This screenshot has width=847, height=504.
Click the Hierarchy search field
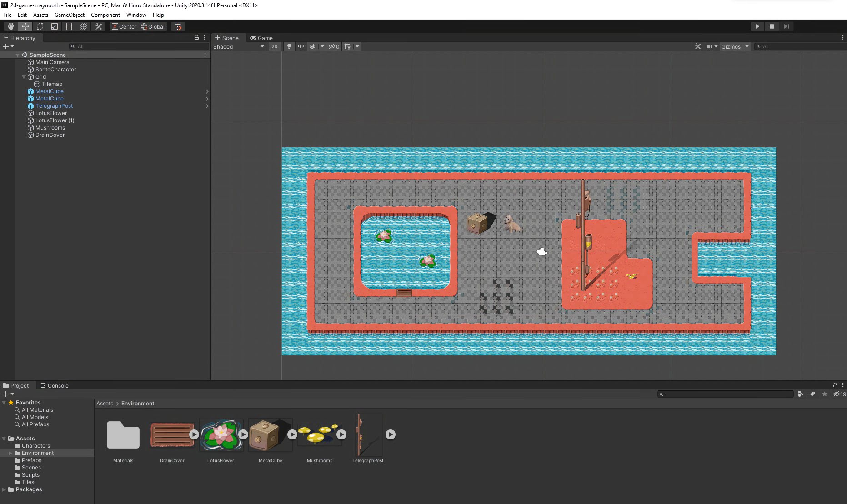tap(139, 46)
